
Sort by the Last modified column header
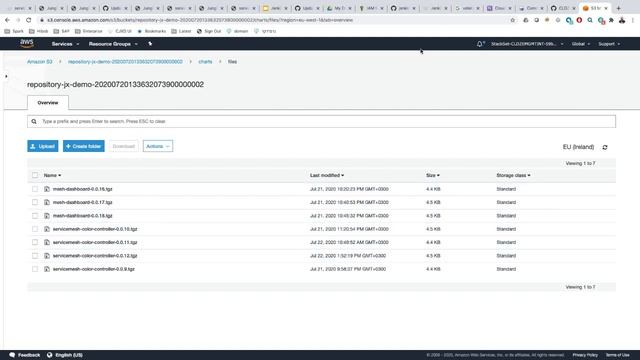coord(327,175)
